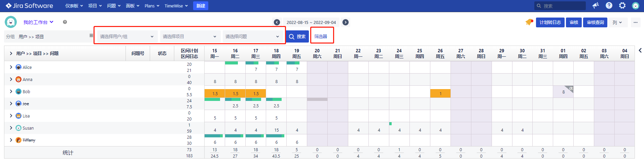Viewport: 644px width, 162px height.
Task: Expand the Susan user row
Action: 11,128
